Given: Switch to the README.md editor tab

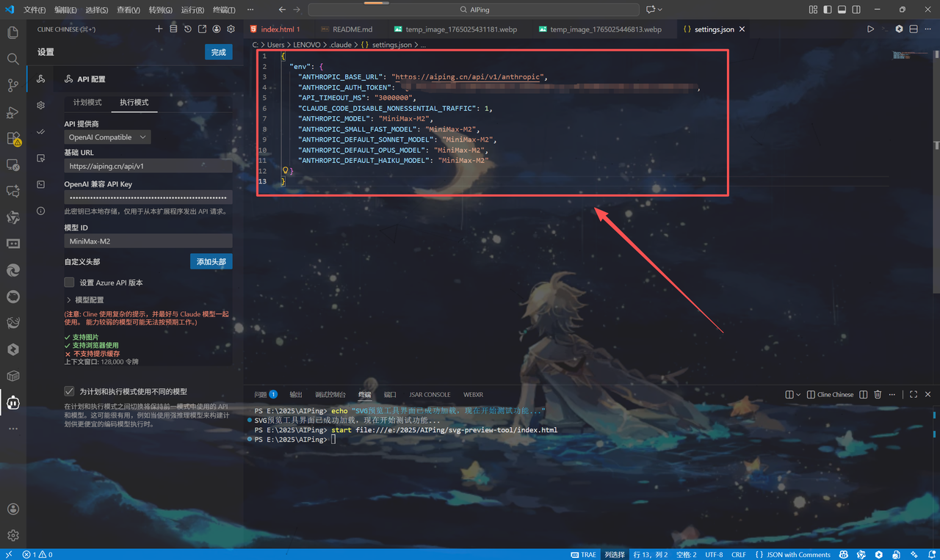Looking at the screenshot, I should [x=352, y=29].
